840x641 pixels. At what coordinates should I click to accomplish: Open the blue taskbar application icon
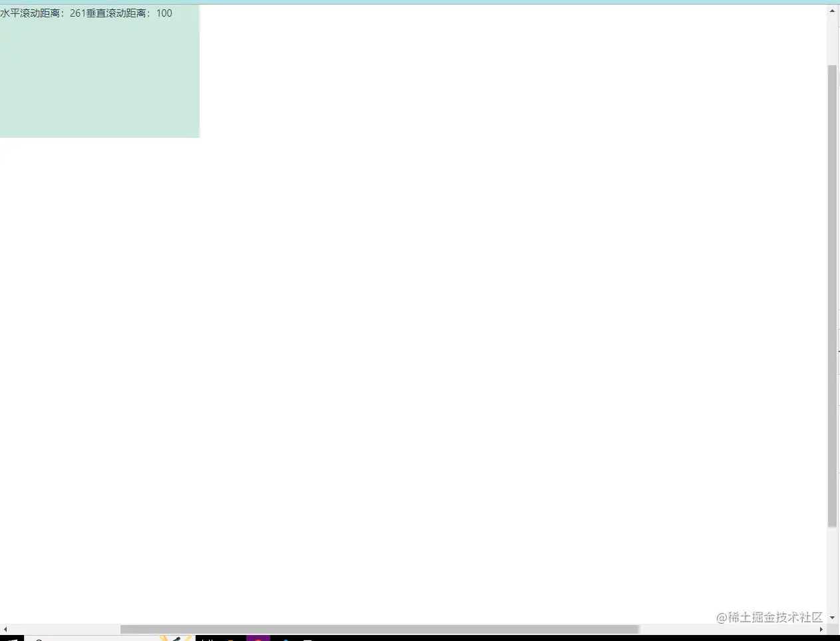point(286,638)
